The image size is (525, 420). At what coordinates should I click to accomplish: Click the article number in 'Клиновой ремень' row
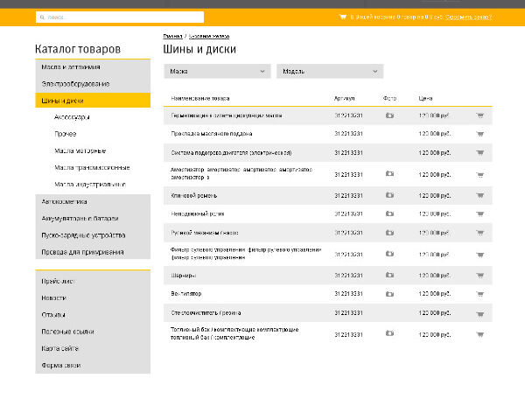tap(348, 196)
